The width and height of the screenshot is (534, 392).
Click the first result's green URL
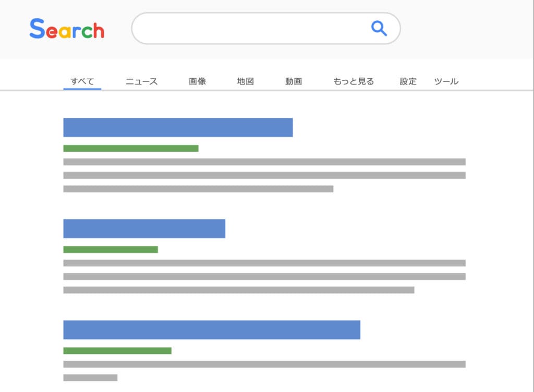click(x=131, y=149)
